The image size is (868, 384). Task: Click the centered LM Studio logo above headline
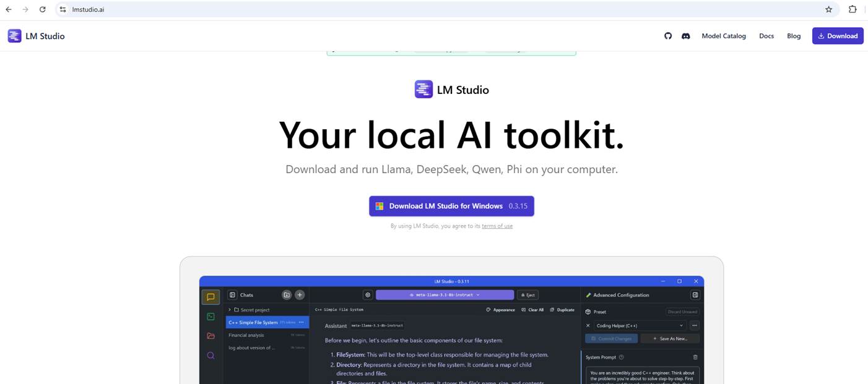(x=451, y=90)
